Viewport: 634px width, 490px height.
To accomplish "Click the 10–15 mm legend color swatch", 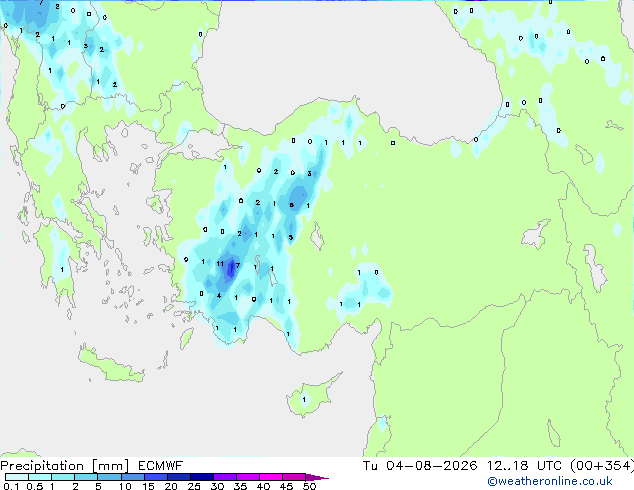I will (132, 477).
